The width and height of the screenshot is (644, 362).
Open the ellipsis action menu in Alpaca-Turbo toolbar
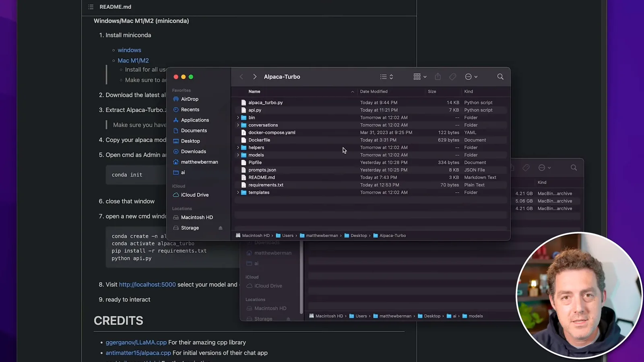click(x=471, y=77)
